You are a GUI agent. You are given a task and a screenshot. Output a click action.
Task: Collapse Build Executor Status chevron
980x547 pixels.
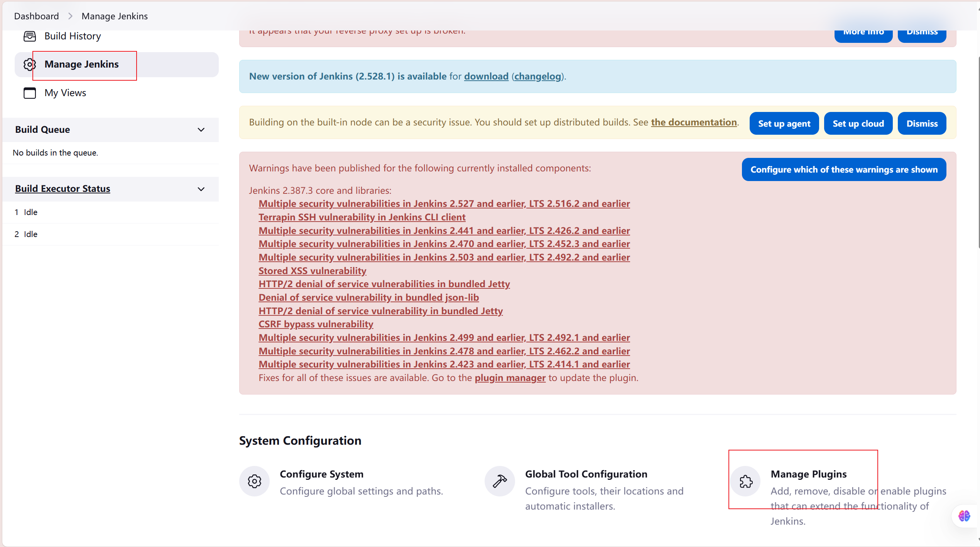pos(201,189)
